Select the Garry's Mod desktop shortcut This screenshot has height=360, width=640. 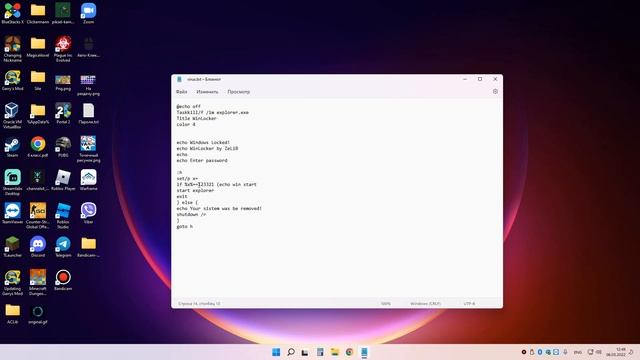(13, 80)
